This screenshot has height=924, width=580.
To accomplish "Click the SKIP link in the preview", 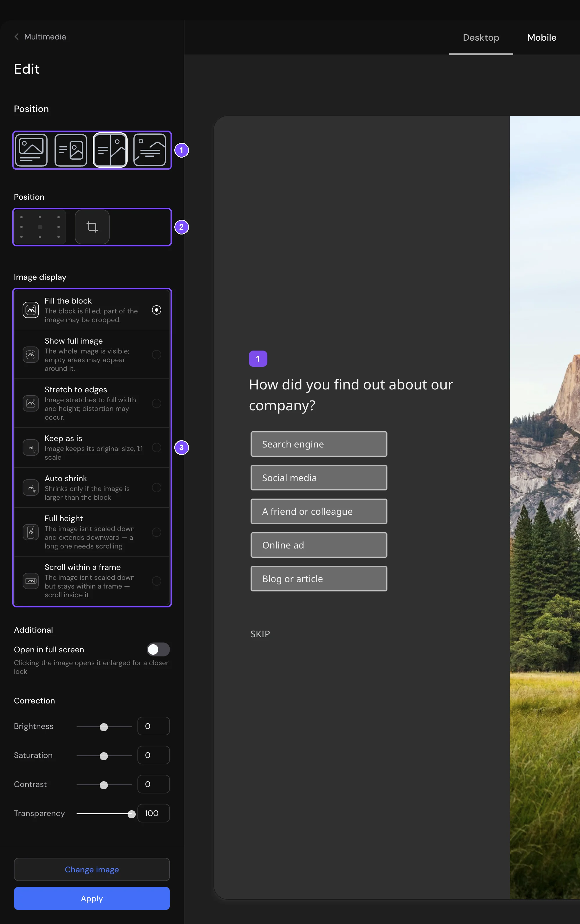I will pyautogui.click(x=260, y=634).
